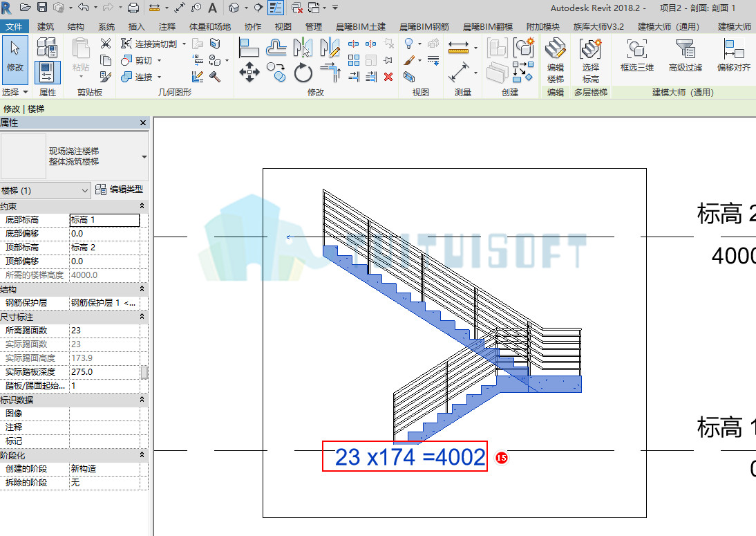The image size is (756, 536).
Task: Click the 高级过滤 funnel icon
Action: (x=685, y=55)
